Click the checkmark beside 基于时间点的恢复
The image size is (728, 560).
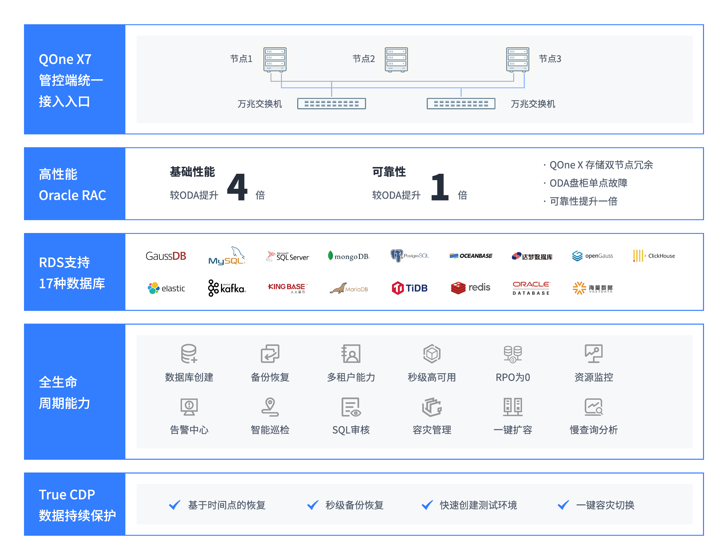coord(174,505)
